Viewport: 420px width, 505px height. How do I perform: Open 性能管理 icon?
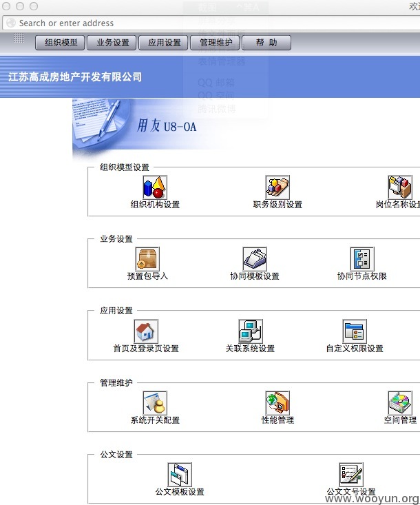pyautogui.click(x=277, y=403)
